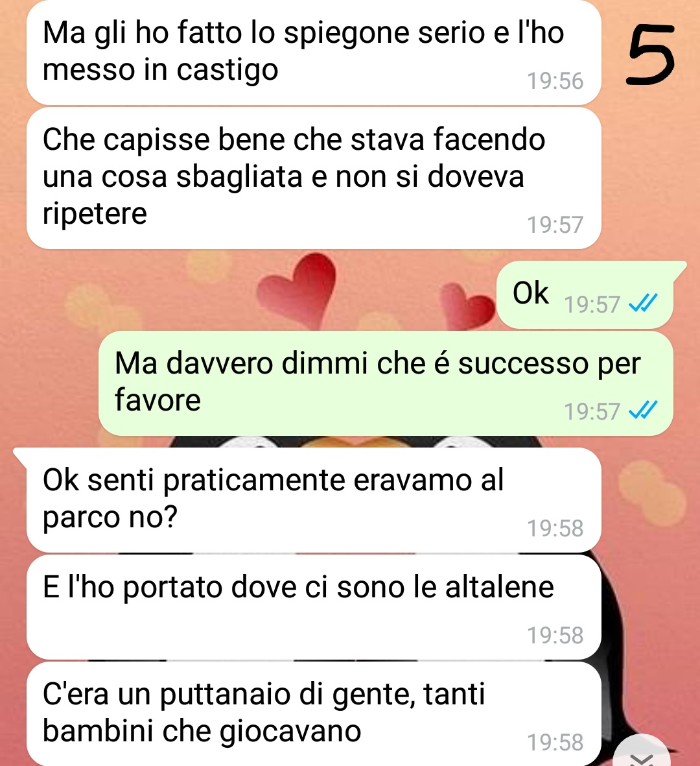
Task: Tap the small red heart beside Ok bubble
Action: 467,305
